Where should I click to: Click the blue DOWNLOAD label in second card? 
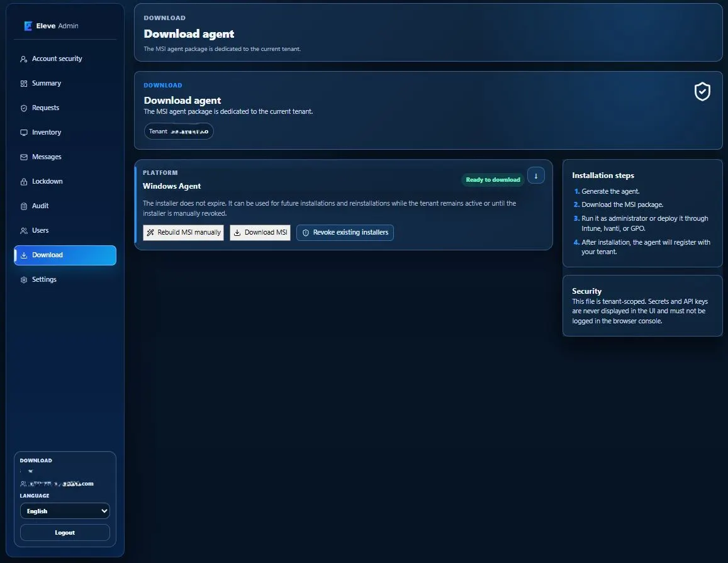[x=163, y=86]
